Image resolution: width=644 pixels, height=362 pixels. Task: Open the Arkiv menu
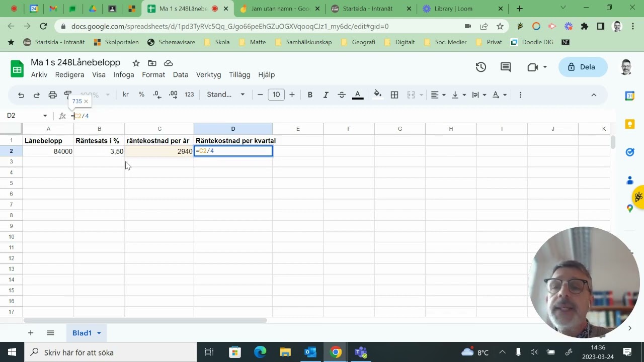39,74
